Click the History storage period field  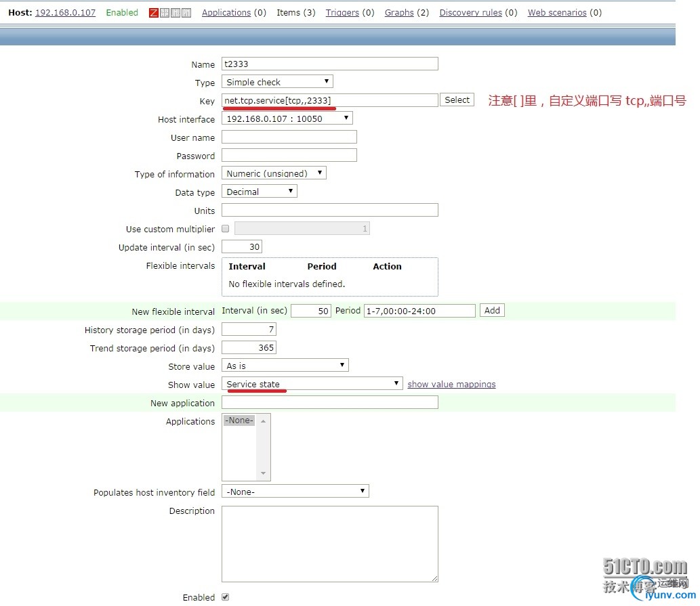249,329
